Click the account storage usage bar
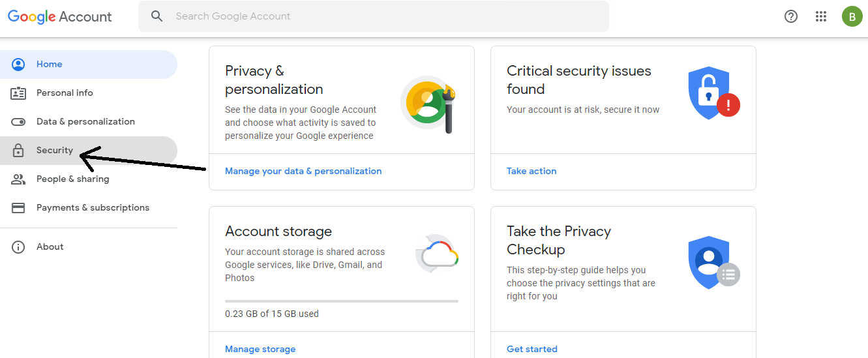This screenshot has width=868, height=358. [342, 301]
